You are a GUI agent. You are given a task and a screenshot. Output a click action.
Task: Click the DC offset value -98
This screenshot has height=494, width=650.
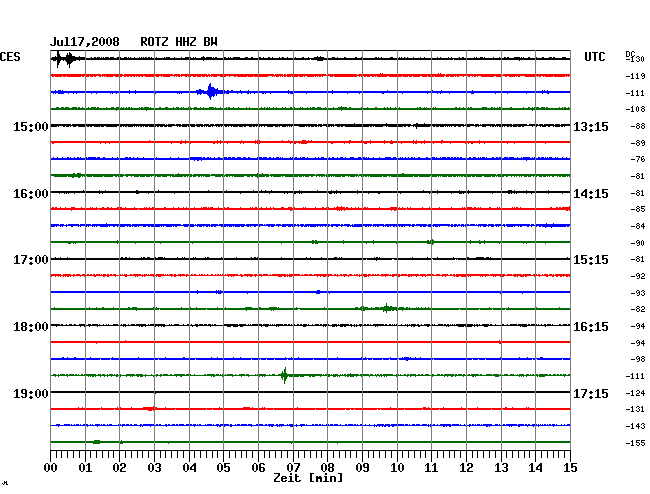637,359
